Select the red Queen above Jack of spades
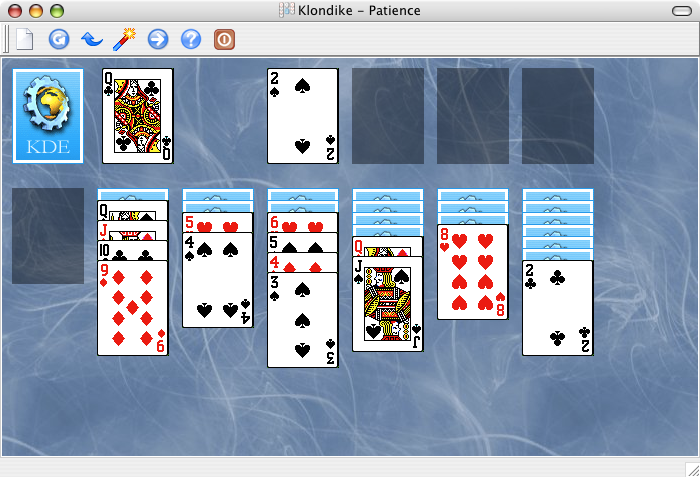Viewport: 700px width, 477px height. pos(388,247)
